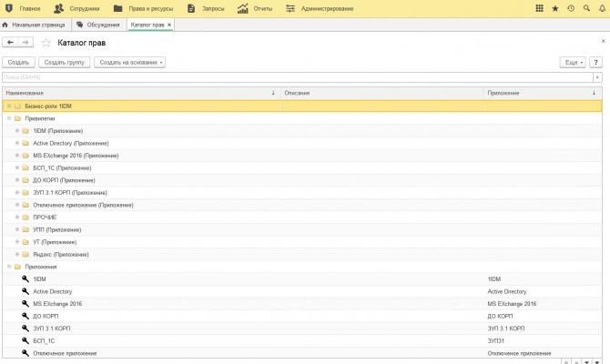This screenshot has width=610, height=364.
Task: Select the УПП (Приложение) row text
Action: pos(57,230)
